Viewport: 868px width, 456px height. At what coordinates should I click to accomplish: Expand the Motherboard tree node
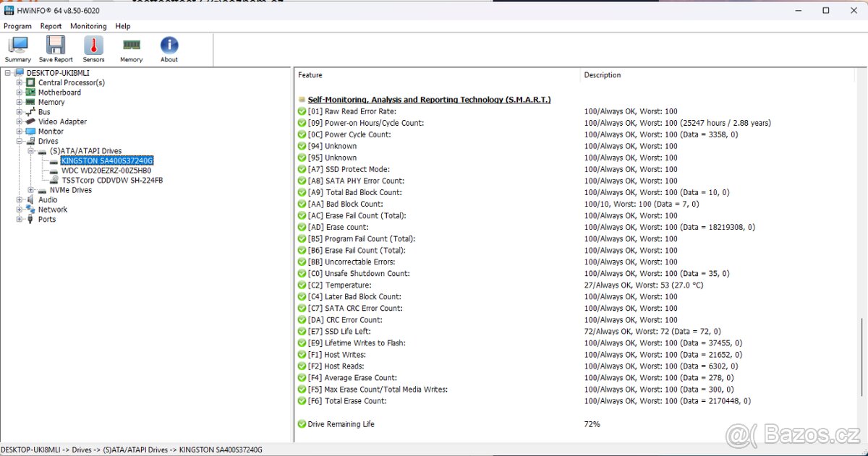(20, 93)
